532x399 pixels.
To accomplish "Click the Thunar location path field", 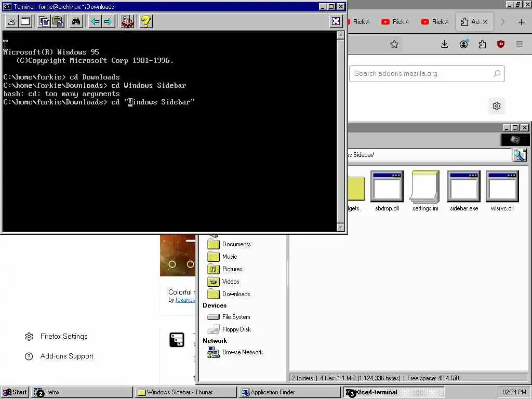I will point(430,155).
